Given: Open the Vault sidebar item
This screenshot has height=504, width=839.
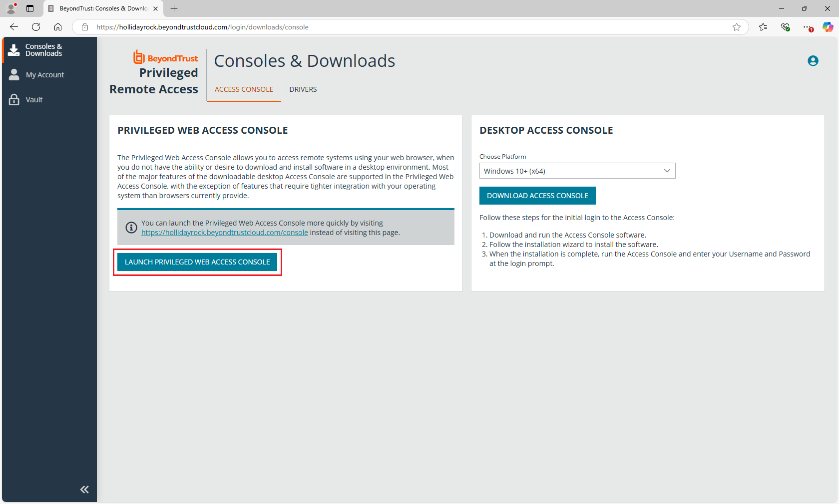Looking at the screenshot, I should click(x=49, y=100).
